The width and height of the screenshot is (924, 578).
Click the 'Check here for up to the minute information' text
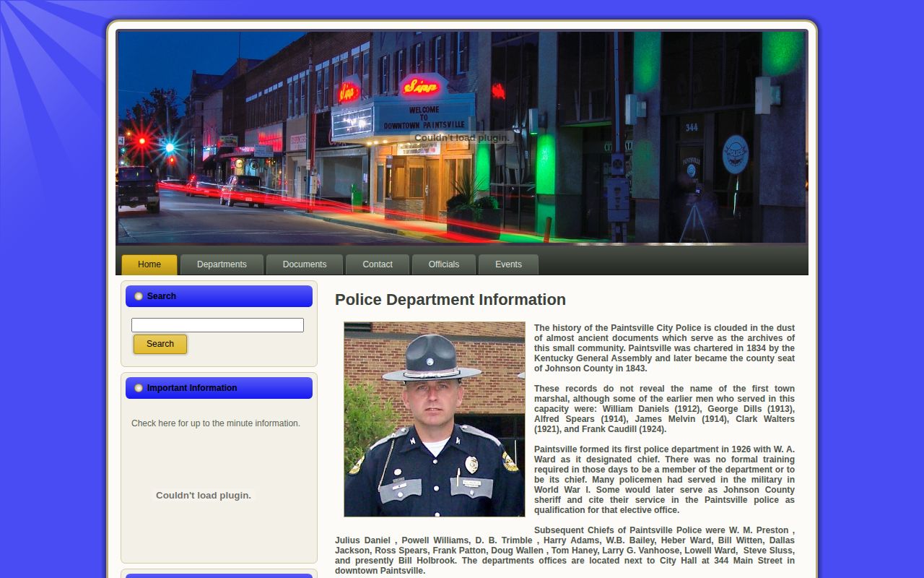coord(216,423)
